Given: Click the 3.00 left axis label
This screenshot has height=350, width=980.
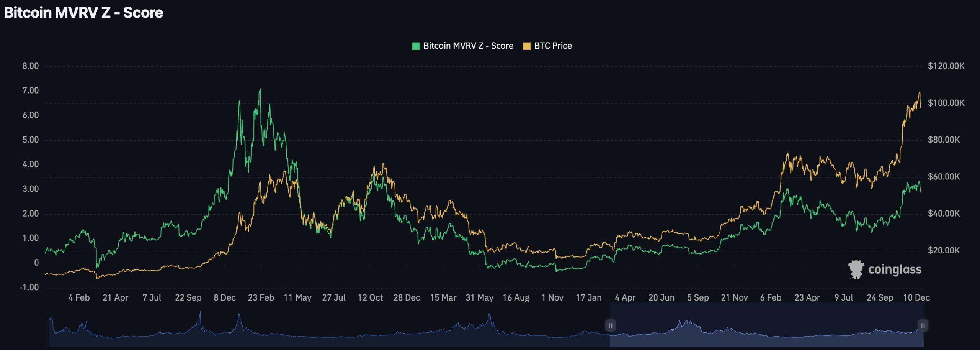Looking at the screenshot, I should 31,189.
